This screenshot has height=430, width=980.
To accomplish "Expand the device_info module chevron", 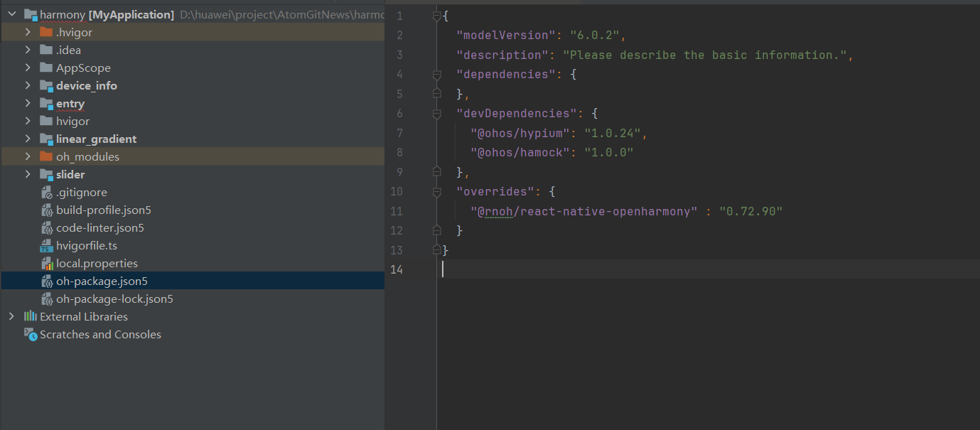I will coord(28,85).
